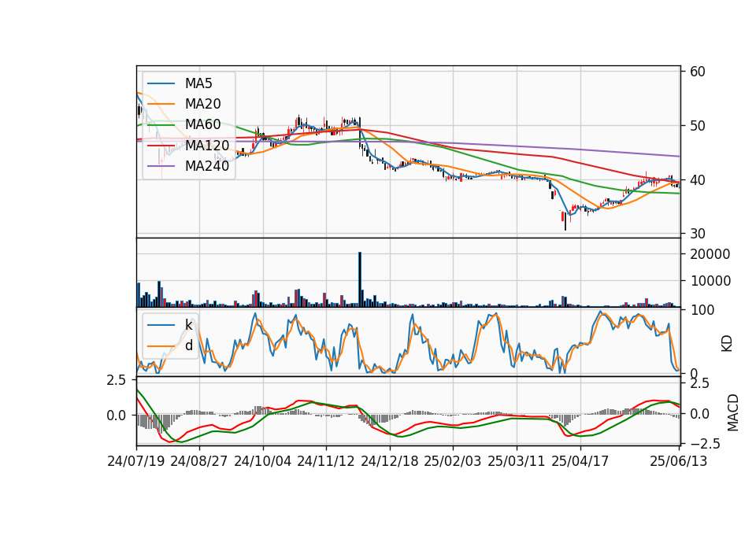
Task: Click the MA60 legend label
Action: tap(203, 124)
